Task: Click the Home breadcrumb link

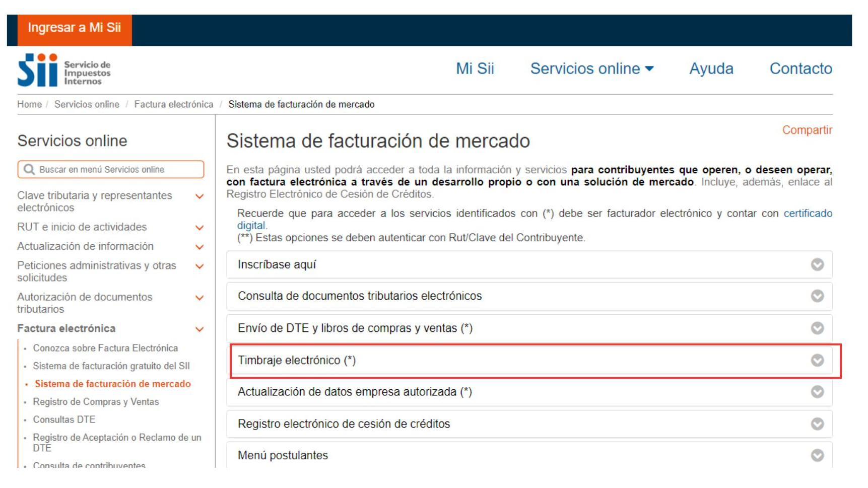Action: click(x=29, y=104)
